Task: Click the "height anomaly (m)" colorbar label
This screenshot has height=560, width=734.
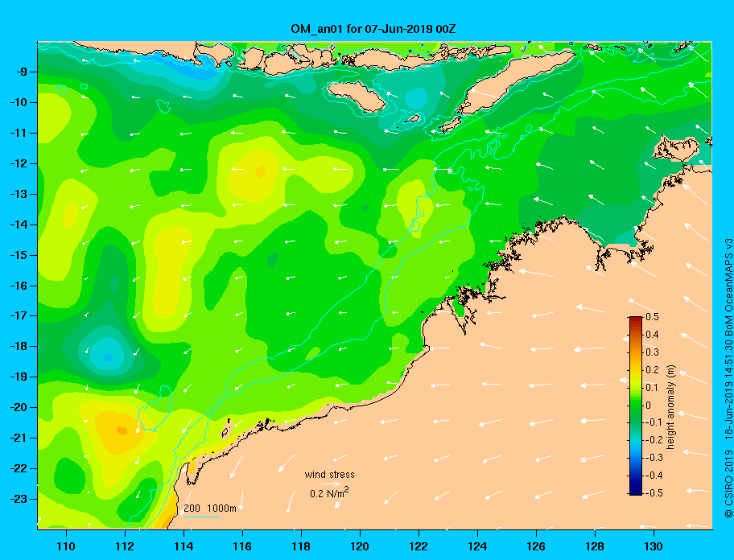Action: click(670, 407)
